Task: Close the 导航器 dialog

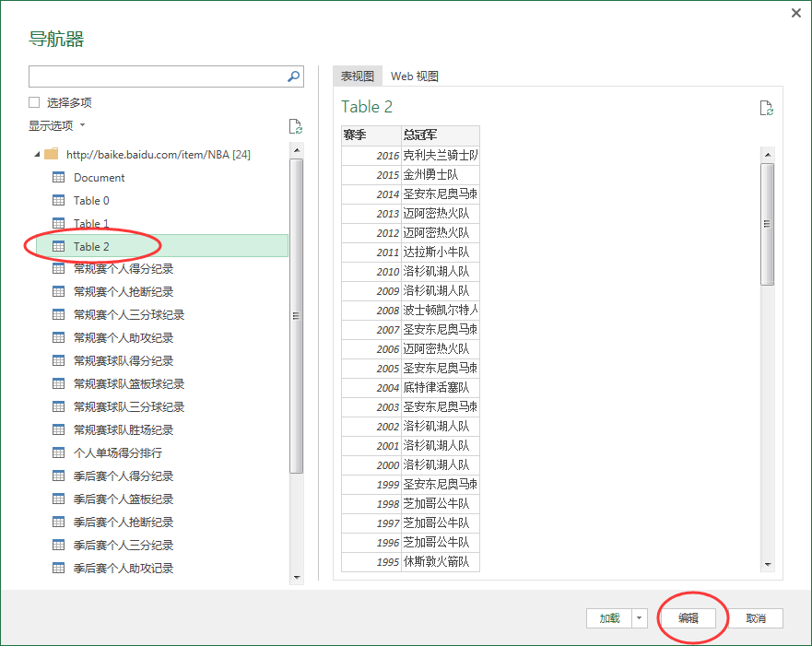Action: tap(796, 13)
